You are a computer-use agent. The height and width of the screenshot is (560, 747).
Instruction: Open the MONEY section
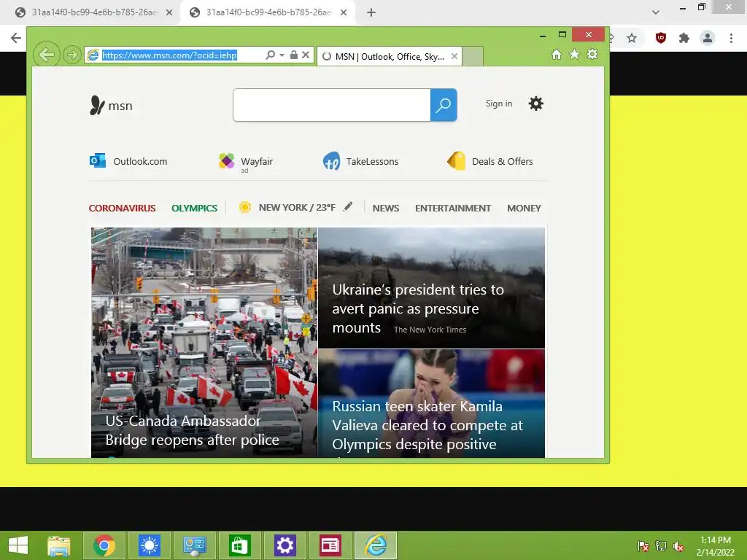pyautogui.click(x=524, y=208)
